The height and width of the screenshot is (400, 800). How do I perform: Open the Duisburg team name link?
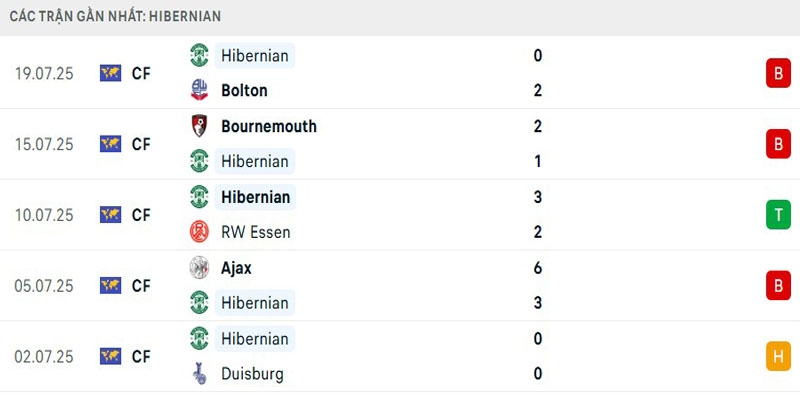pyautogui.click(x=252, y=374)
